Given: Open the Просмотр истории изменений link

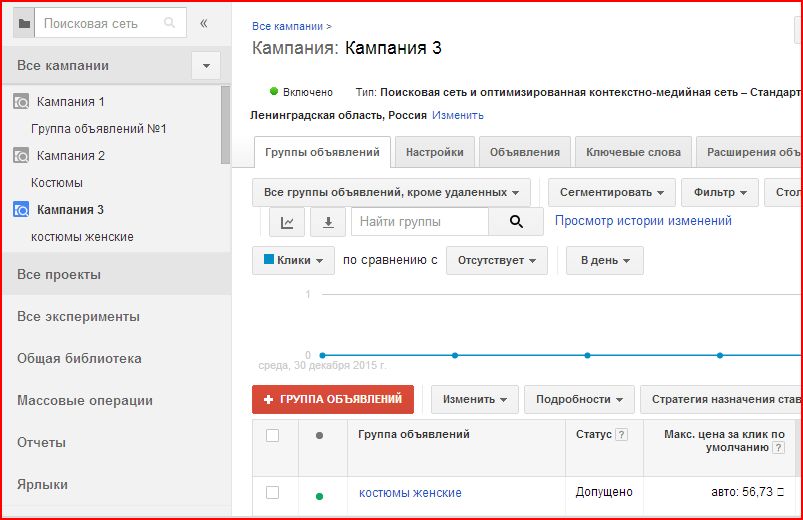Looking at the screenshot, I should click(x=643, y=221).
